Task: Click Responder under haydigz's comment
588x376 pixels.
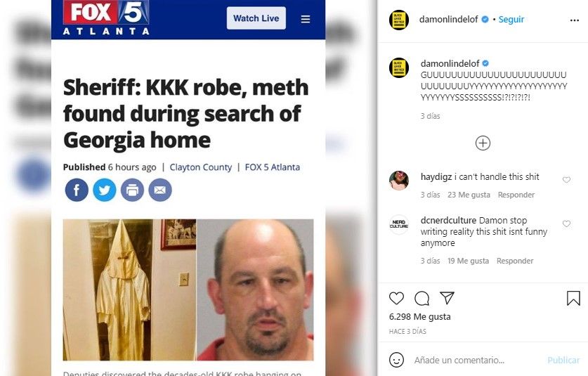Action: (516, 195)
